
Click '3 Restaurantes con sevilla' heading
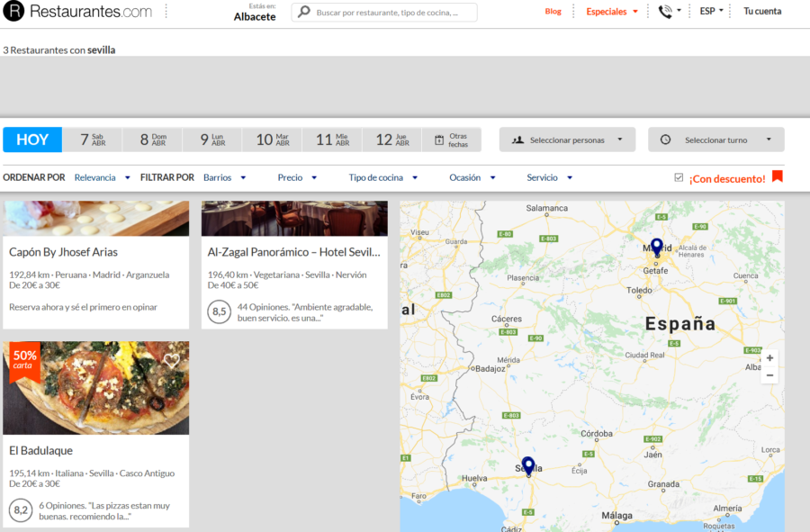pyautogui.click(x=58, y=50)
